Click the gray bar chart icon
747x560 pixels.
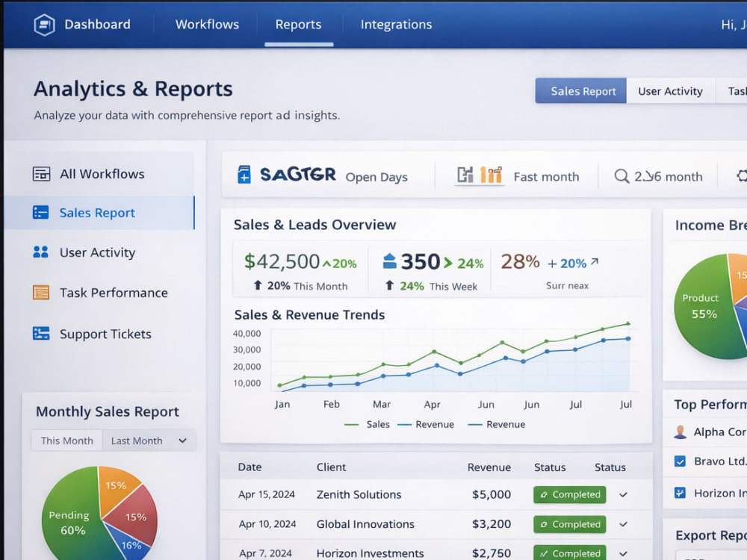click(465, 175)
